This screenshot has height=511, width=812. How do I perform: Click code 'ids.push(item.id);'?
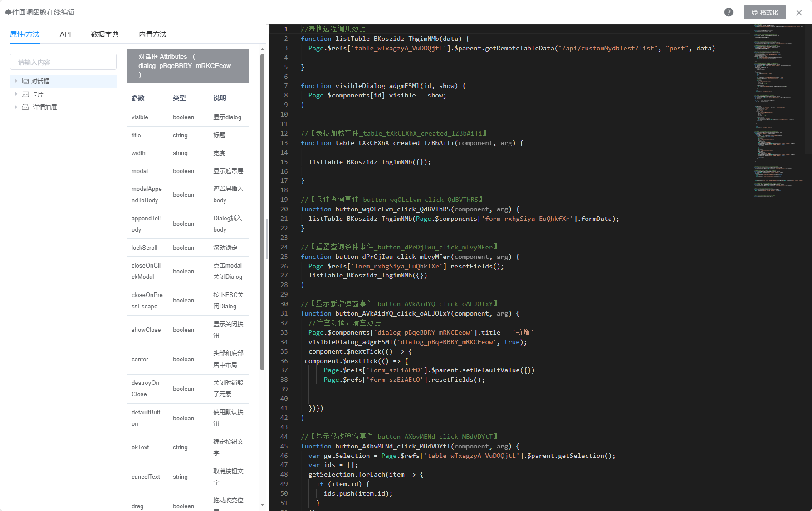(x=358, y=493)
